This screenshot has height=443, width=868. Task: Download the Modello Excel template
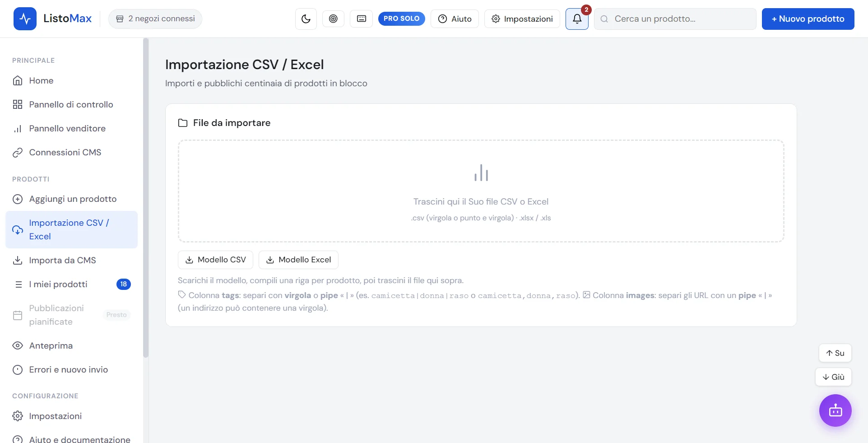298,260
